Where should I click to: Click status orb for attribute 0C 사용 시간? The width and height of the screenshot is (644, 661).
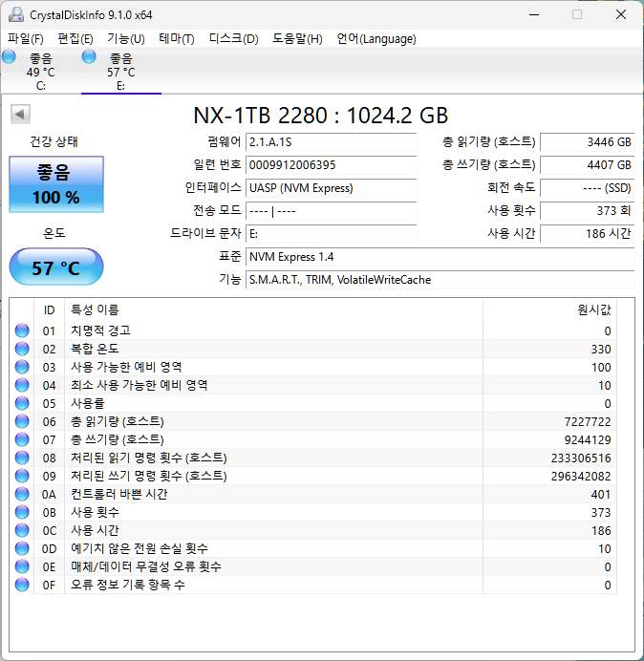(x=22, y=530)
